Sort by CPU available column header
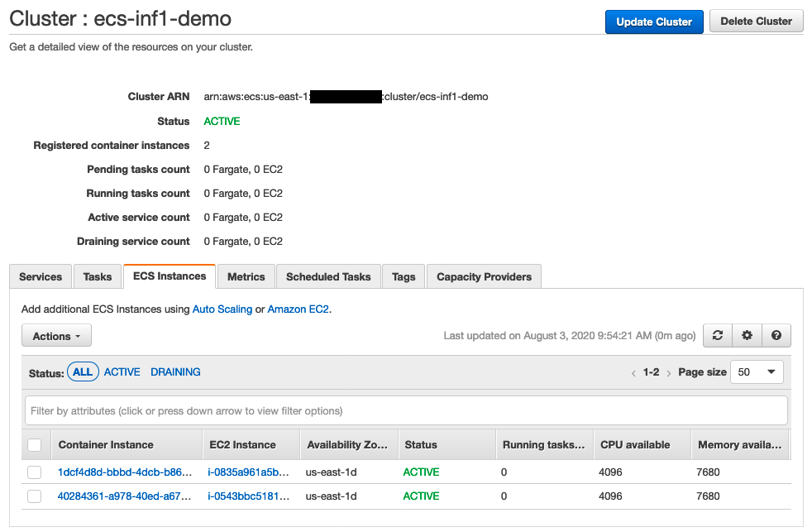 point(635,445)
